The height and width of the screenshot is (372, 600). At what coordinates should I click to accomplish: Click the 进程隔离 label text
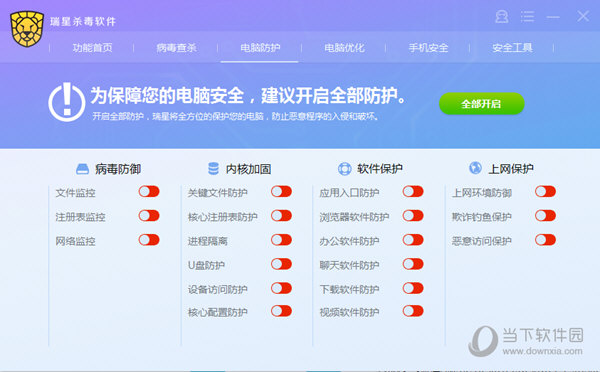(x=207, y=241)
